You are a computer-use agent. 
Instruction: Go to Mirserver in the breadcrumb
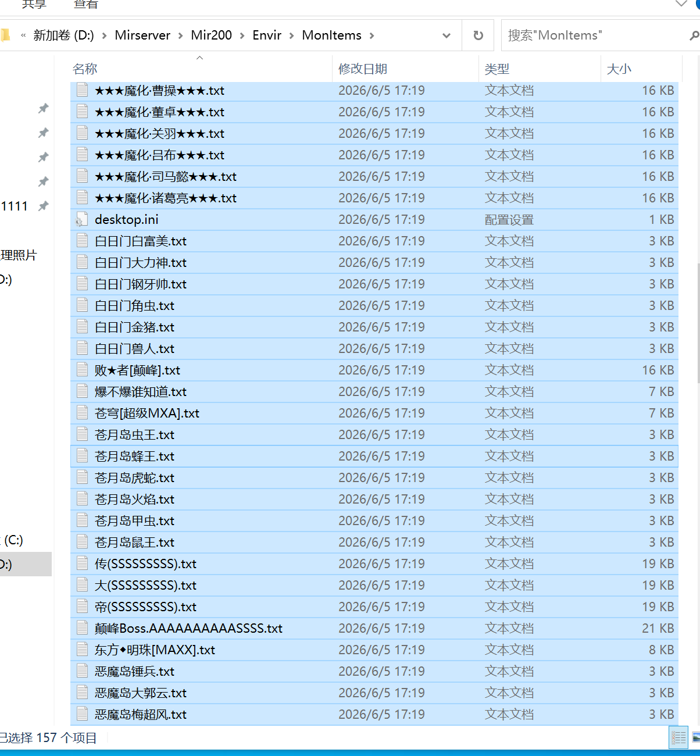click(x=142, y=35)
